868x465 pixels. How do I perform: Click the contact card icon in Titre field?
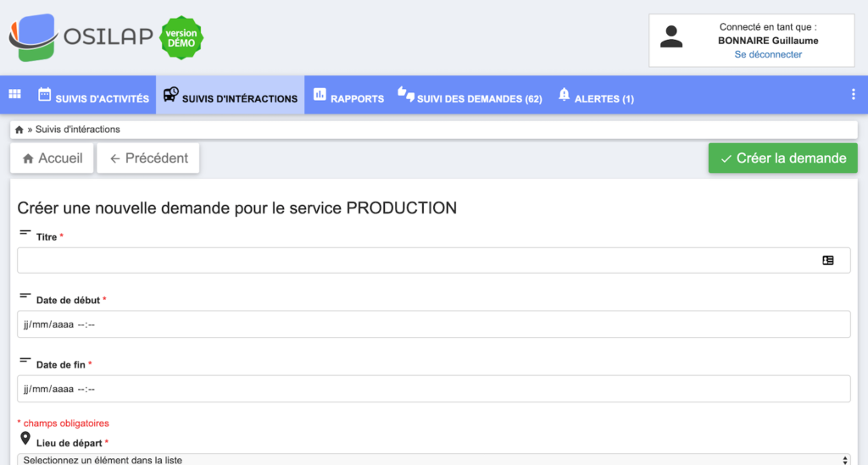click(x=827, y=260)
